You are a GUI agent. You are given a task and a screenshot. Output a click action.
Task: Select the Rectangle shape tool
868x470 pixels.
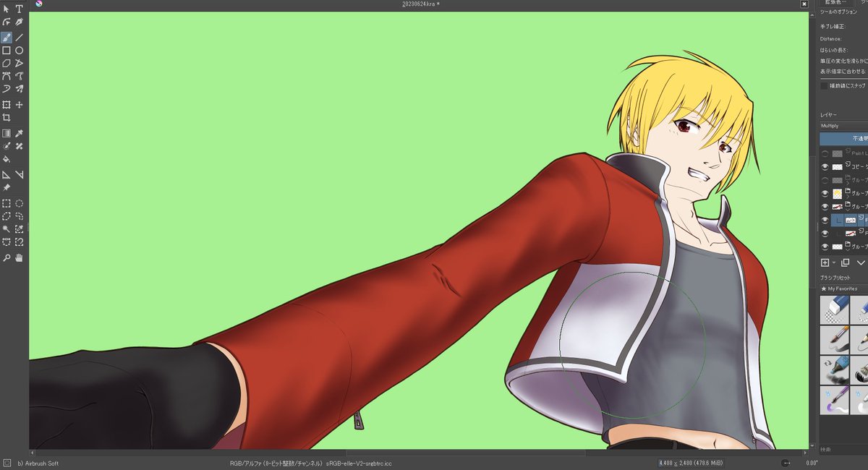(7, 51)
